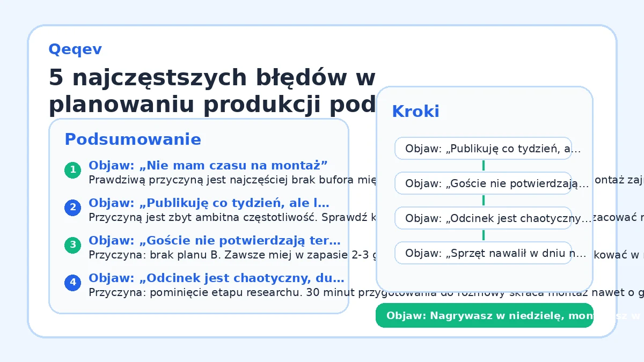Screen dimensions: 644x362
Task: Click the Qeqev brand name
Action: (x=75, y=49)
